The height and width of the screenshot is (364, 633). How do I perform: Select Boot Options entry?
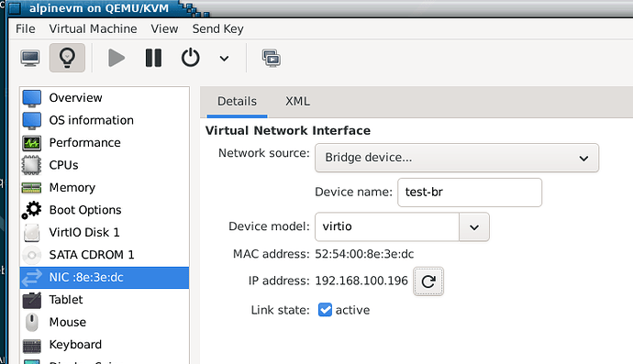pos(105,210)
